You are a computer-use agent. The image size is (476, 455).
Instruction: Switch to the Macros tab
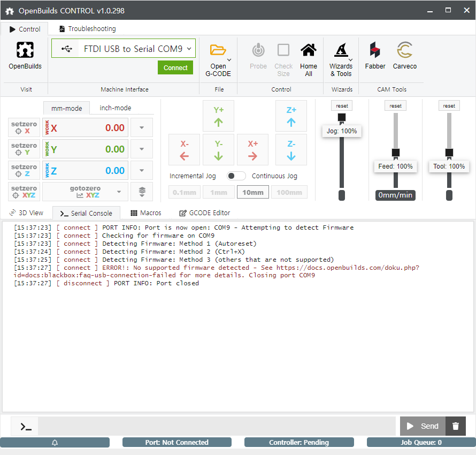(x=146, y=213)
